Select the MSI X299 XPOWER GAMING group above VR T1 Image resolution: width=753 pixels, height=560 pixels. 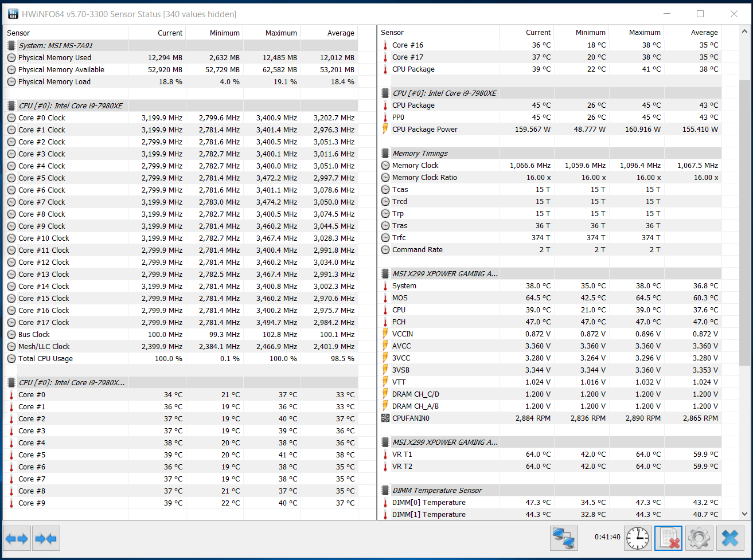pyautogui.click(x=549, y=442)
